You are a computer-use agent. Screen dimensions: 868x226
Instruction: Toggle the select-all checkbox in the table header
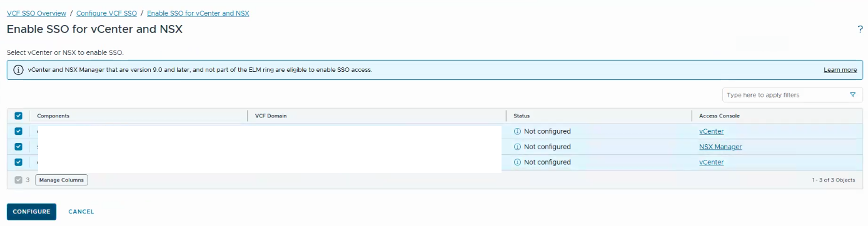(18, 116)
